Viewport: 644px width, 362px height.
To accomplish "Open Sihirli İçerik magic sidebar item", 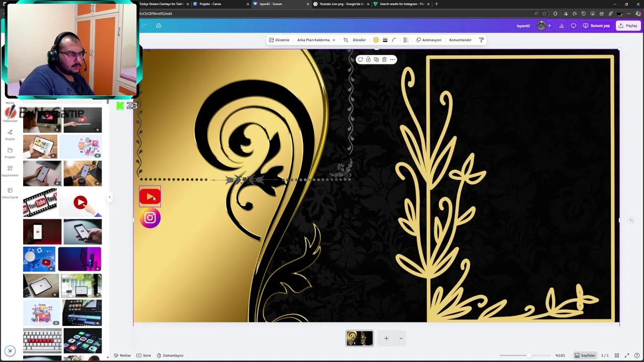I will (10, 193).
